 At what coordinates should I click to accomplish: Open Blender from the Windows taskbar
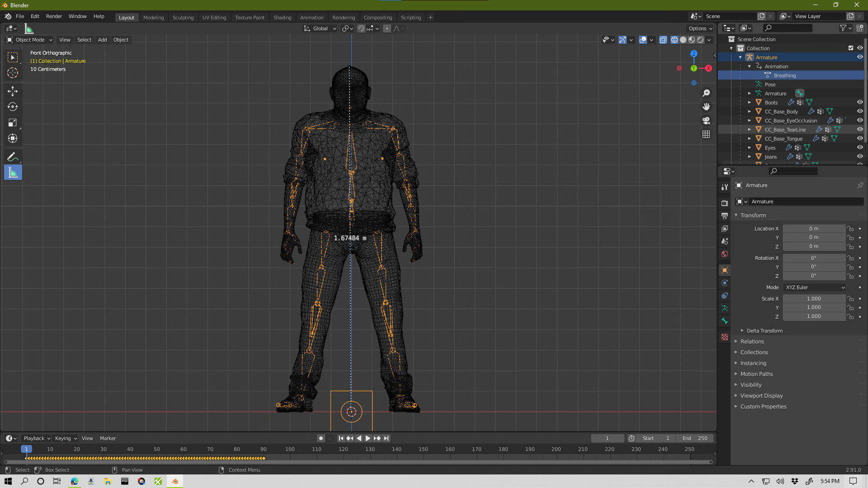(175, 481)
